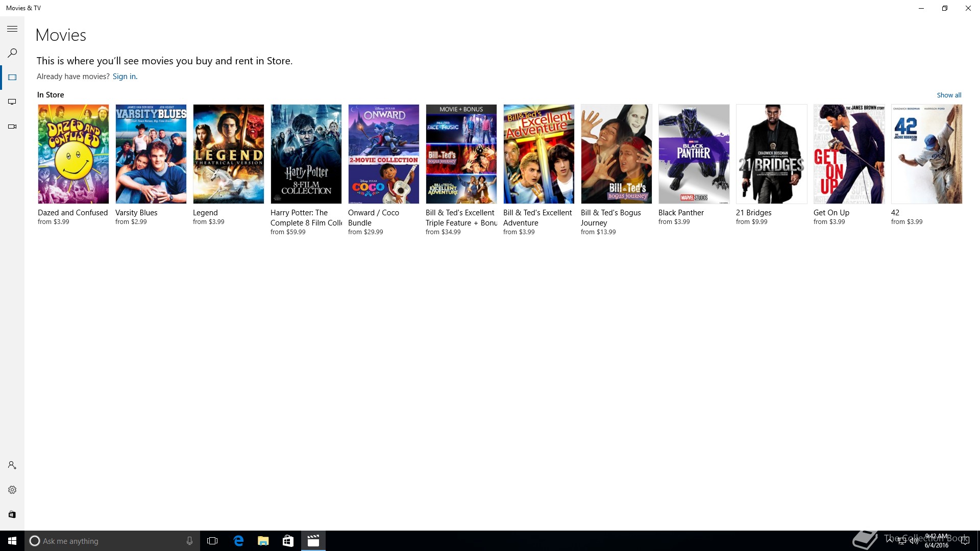Open Settings gear in the sidebar
980x551 pixels.
coord(12,490)
